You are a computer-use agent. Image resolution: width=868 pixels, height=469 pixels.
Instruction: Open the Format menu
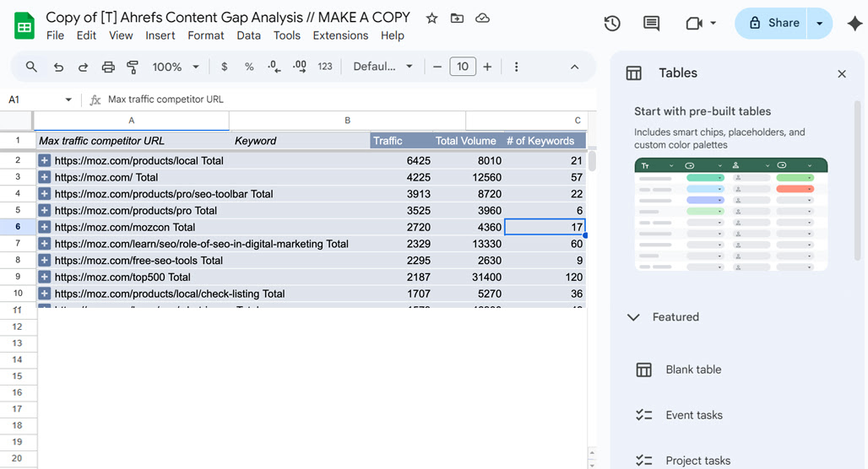tap(205, 35)
